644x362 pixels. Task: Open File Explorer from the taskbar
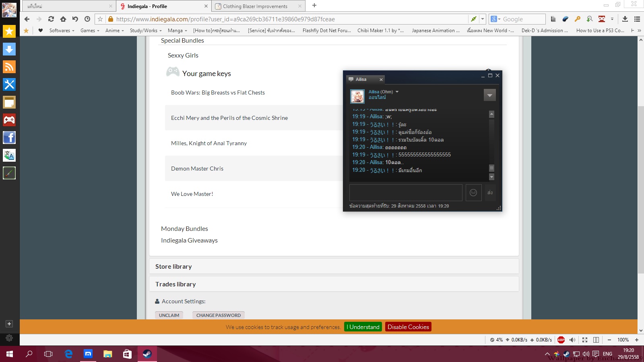[107, 354]
